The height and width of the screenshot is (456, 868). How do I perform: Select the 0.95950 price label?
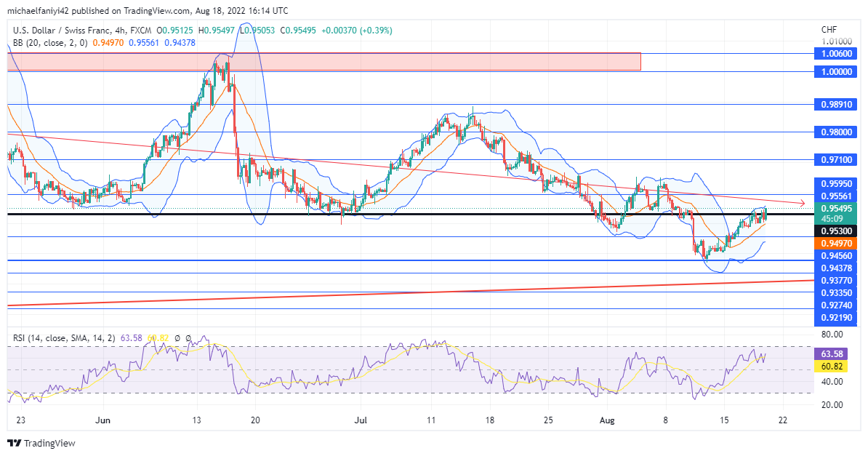[836, 184]
